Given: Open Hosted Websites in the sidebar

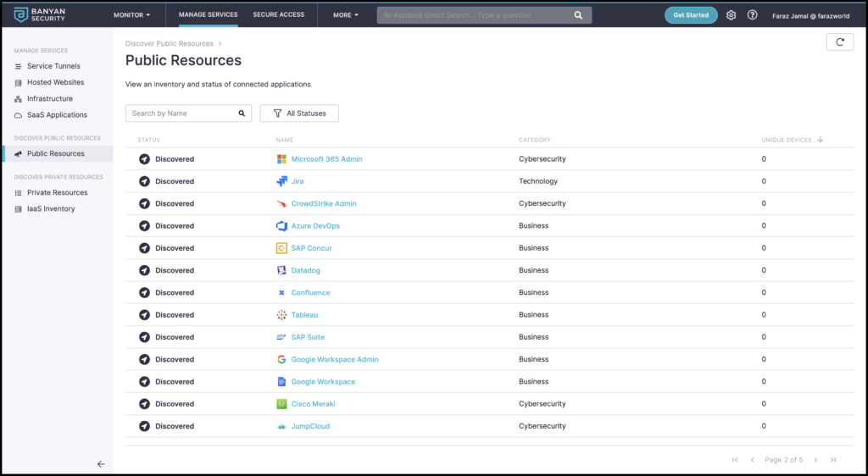Looking at the screenshot, I should pyautogui.click(x=56, y=82).
